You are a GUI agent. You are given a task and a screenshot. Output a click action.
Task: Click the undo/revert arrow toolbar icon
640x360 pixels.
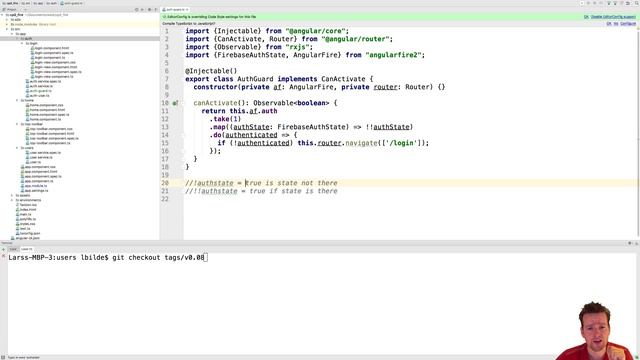point(628,3)
